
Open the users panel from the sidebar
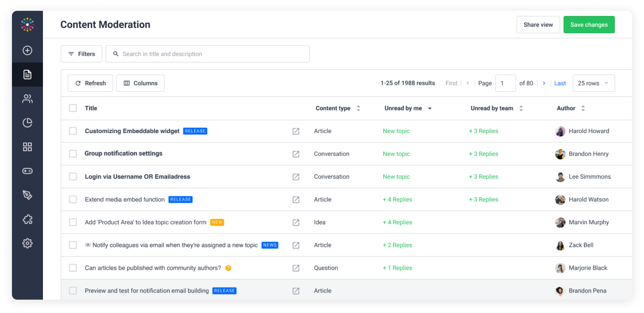pos(27,99)
